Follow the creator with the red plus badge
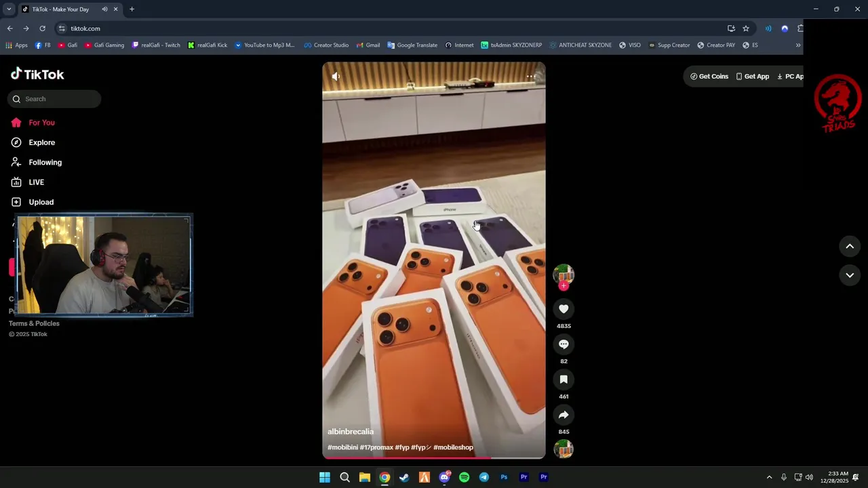This screenshot has height=488, width=868. tap(564, 286)
